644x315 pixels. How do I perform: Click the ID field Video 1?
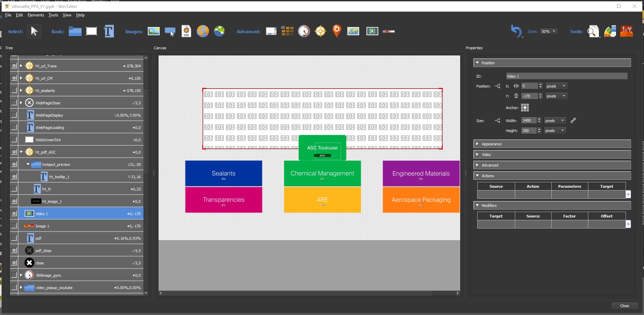566,76
